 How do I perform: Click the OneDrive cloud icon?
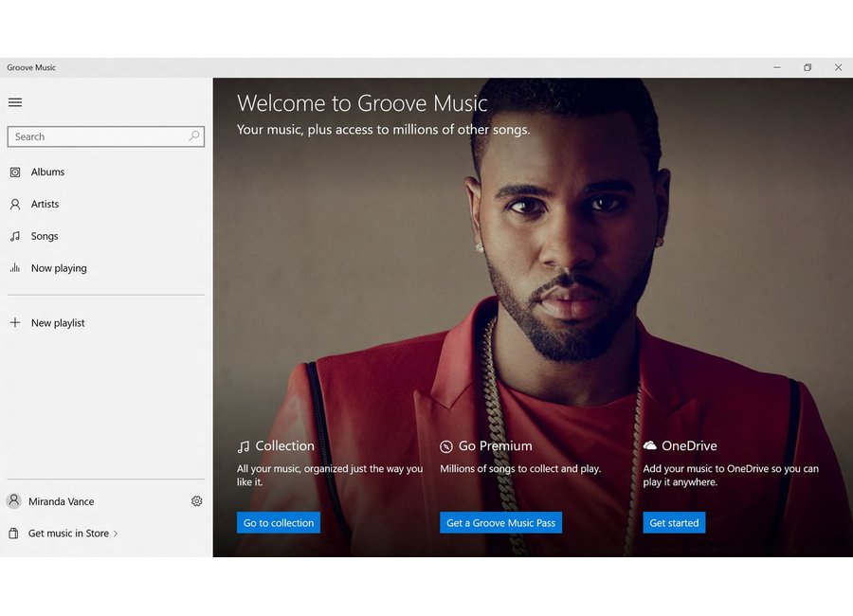[649, 445]
